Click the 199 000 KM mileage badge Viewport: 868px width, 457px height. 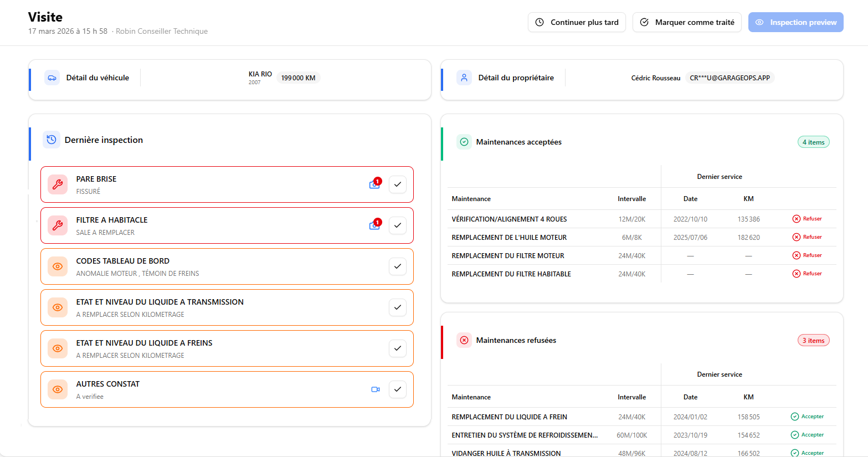point(298,78)
